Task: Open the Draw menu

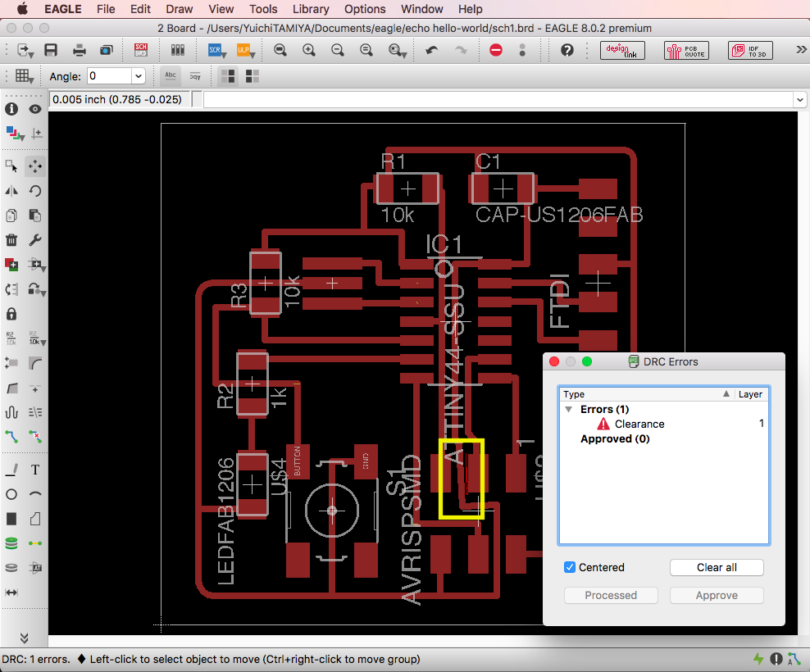Action: 180,9
